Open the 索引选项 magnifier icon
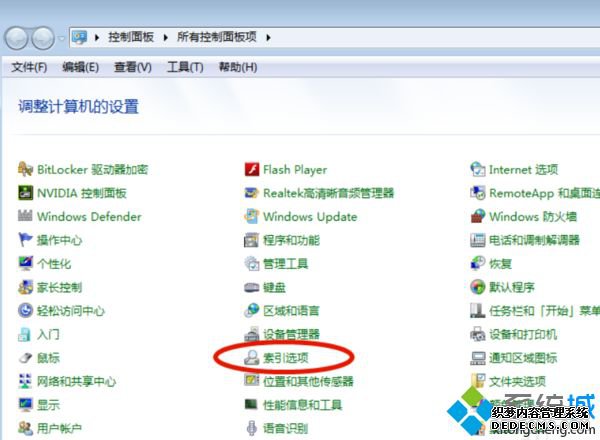600x440 pixels. (x=252, y=358)
